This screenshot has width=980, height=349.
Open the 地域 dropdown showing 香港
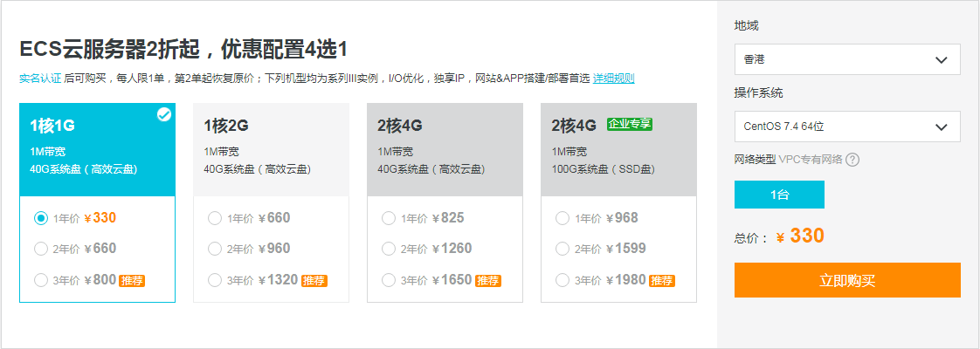pos(847,59)
